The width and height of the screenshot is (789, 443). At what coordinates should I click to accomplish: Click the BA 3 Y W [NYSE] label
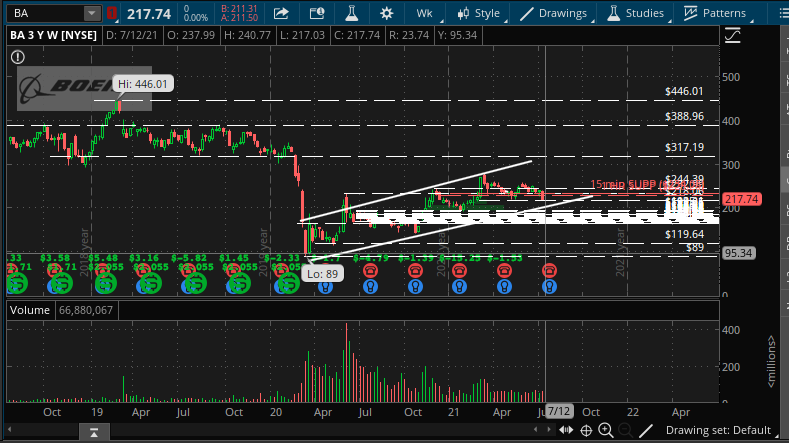point(53,35)
